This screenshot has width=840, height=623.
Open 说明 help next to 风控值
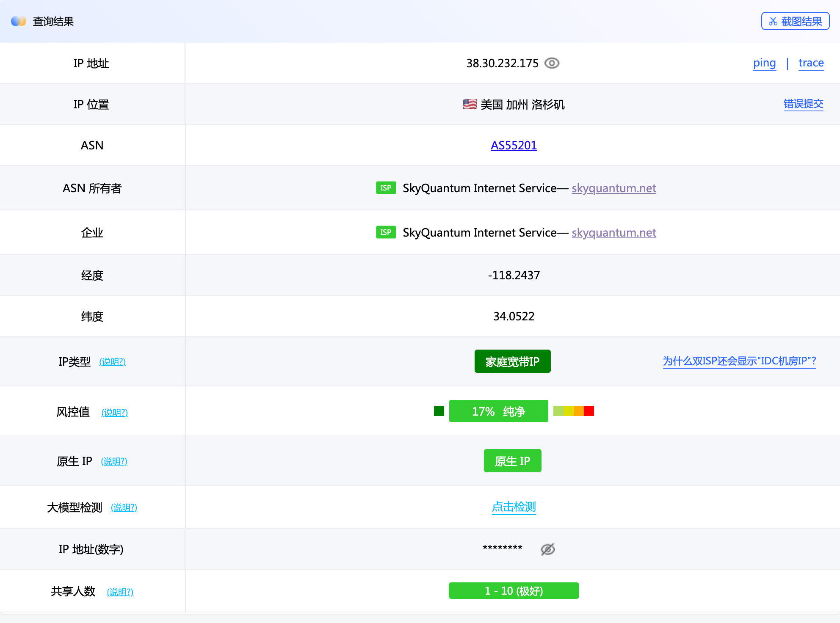(114, 412)
